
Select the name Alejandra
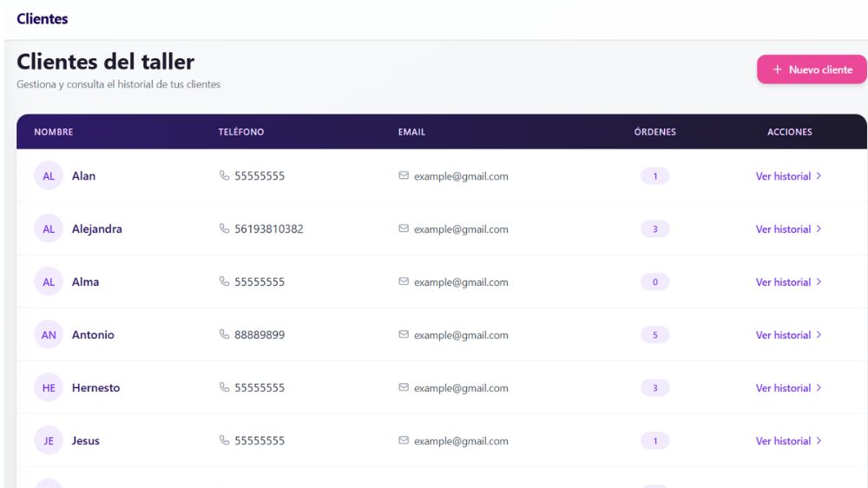[x=97, y=228]
